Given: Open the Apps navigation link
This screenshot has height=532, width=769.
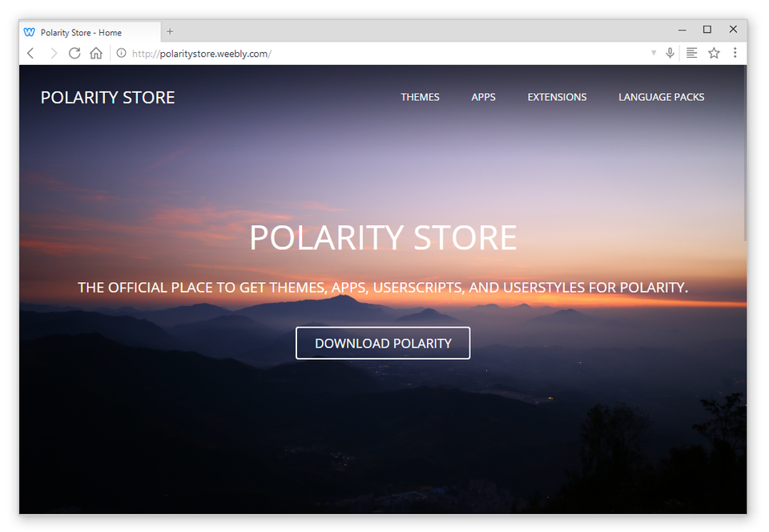Looking at the screenshot, I should [x=483, y=97].
